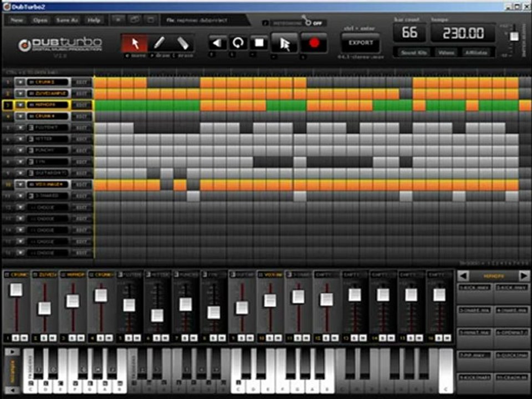
Task: Open track 3 HIPHOP dropdown arrow
Action: [x=21, y=105]
